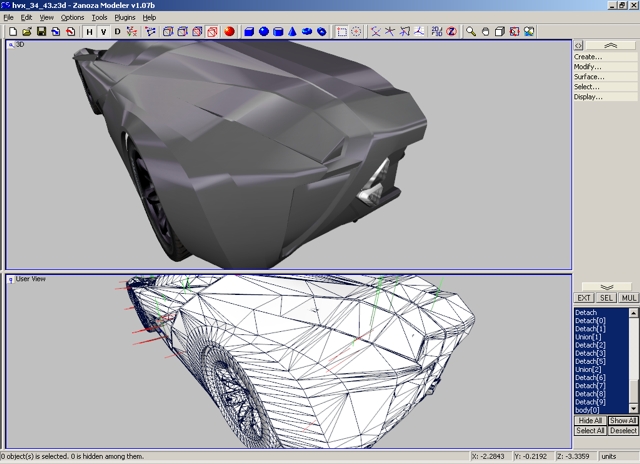Select the blue cone primitive icon
Screen dimensions: 640x464
[293, 31]
